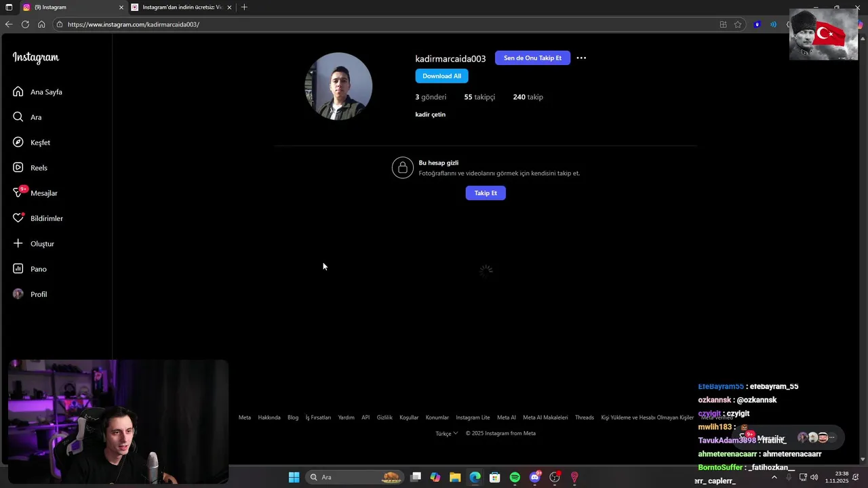Click API footer link
This screenshot has height=488, width=868.
click(x=366, y=418)
